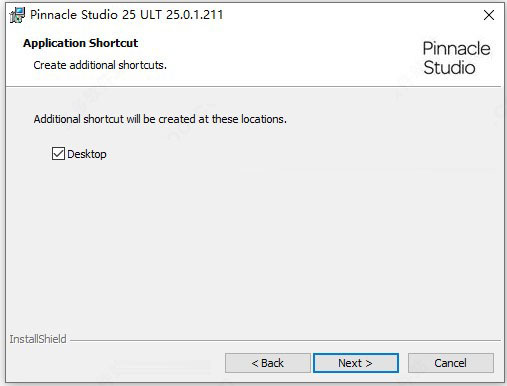Close the Pinnacle Studio setup dialog
Image resolution: width=507 pixels, height=386 pixels.
tap(489, 15)
